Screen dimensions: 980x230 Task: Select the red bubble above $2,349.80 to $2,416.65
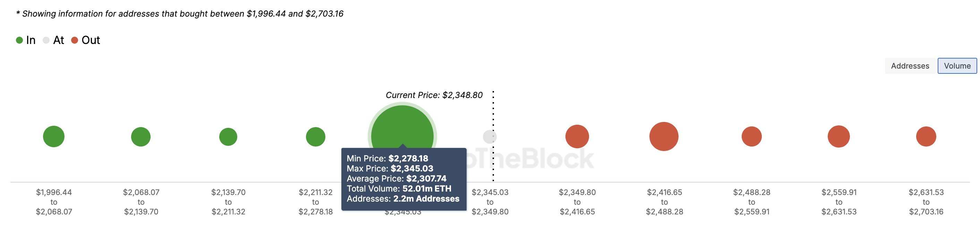577,136
